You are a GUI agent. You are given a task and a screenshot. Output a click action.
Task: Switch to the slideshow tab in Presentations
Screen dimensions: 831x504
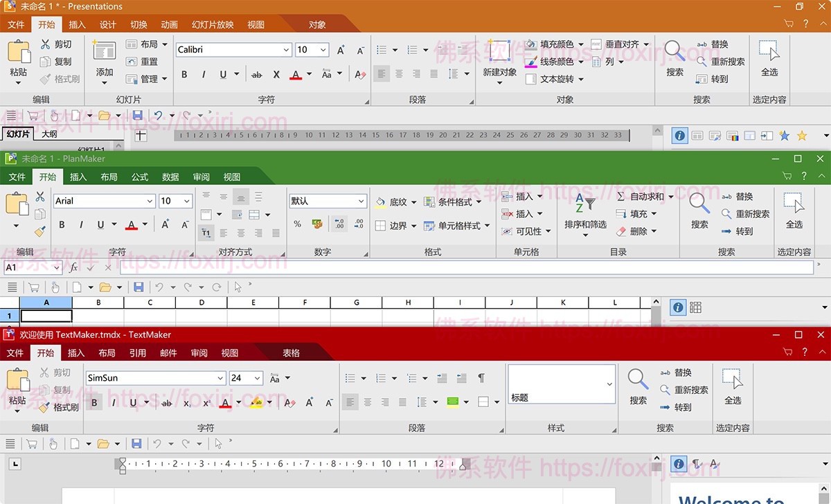pos(212,24)
